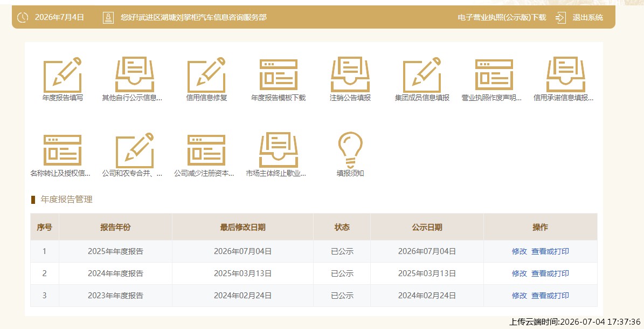644x329 pixels.
Task: Select the 2024年年度报告 cell
Action: click(x=115, y=273)
